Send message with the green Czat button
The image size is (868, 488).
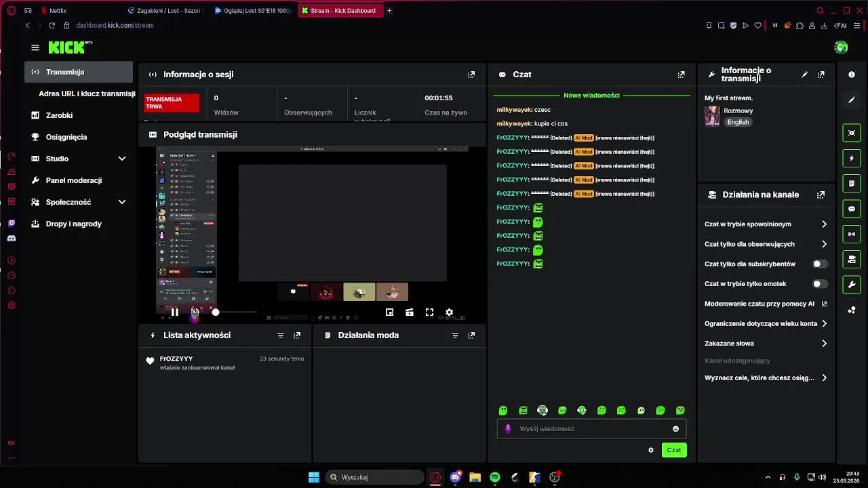tap(674, 450)
